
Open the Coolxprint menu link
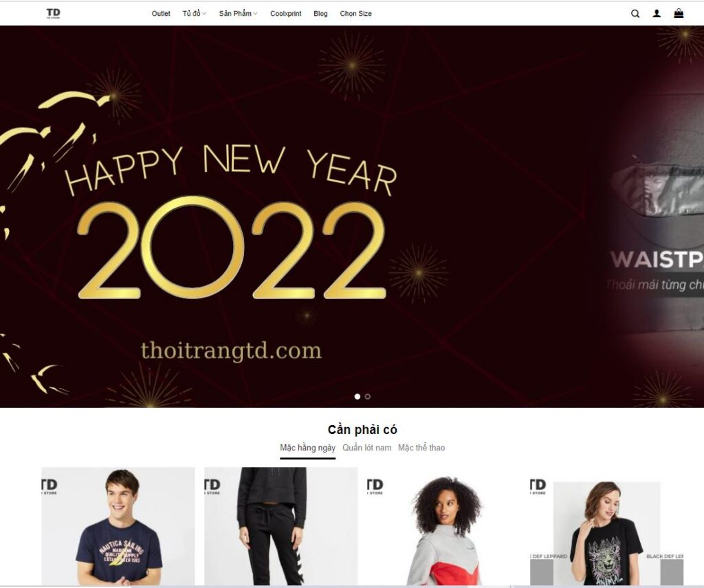tap(285, 14)
